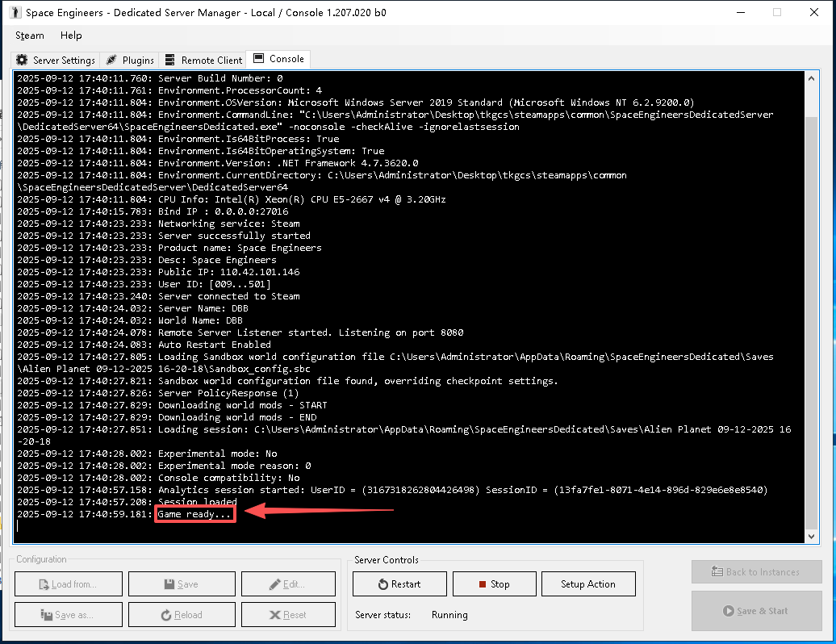Click the Save as... button
The image size is (836, 644).
point(68,615)
